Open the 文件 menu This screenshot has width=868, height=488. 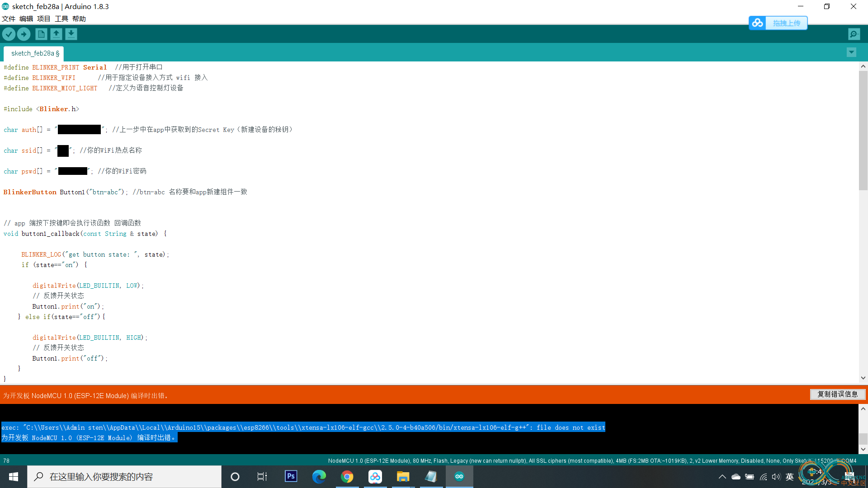tap(9, 19)
